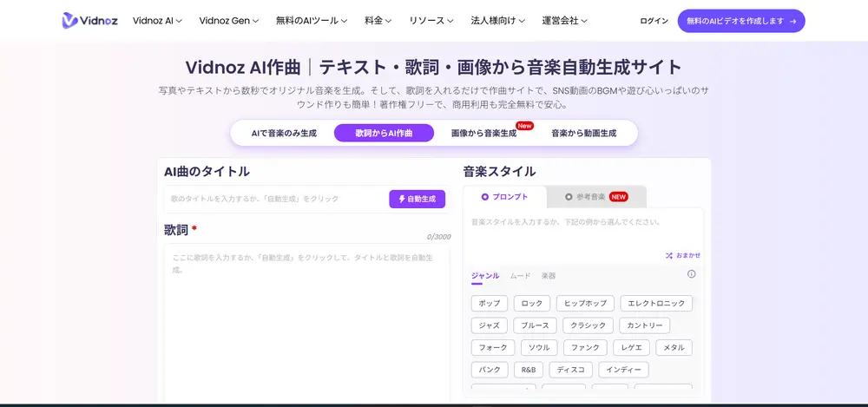Switch to AIで音楽のみ生成 tab

284,133
